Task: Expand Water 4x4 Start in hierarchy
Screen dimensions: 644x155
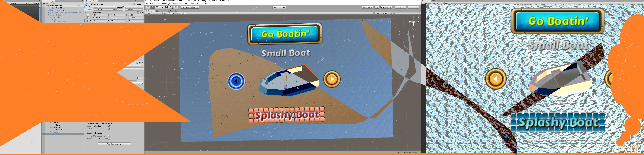Action: pyautogui.click(x=48, y=10)
